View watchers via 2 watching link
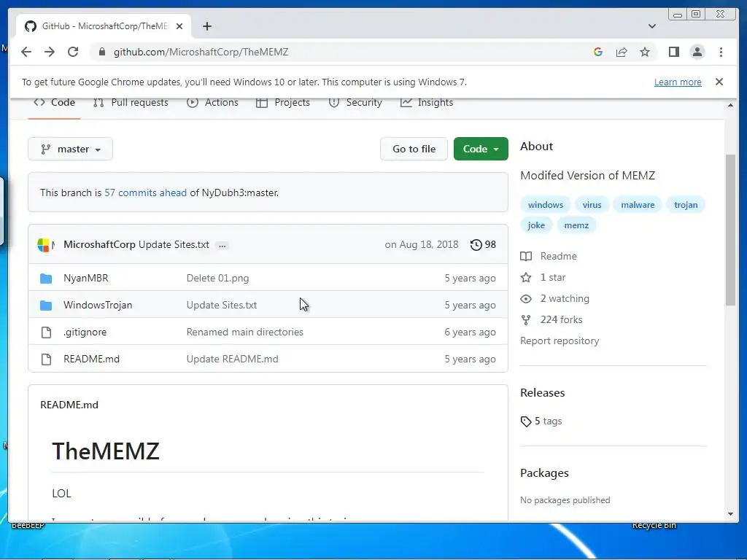 tap(555, 298)
